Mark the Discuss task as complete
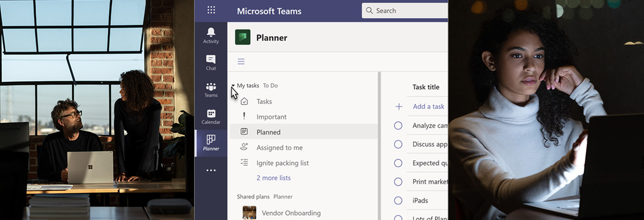Viewport: 644px width, 220px height. [398, 144]
